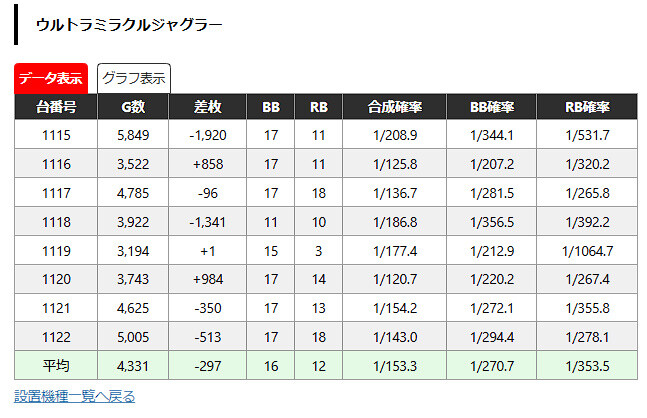Switch to the データ表示 tab
Viewport: 647px width, 418px height.
click(51, 78)
